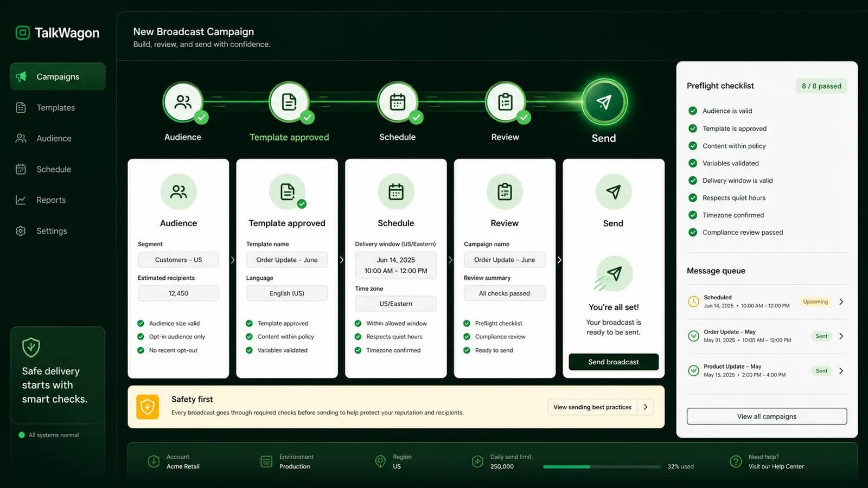This screenshot has width=868, height=488.
Task: Click the Review step circle in stepper
Action: (x=505, y=102)
